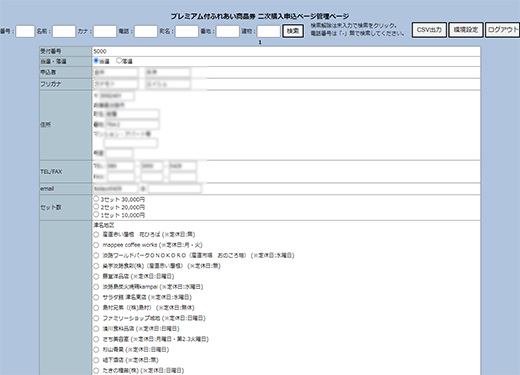Click the last TEL number field

(x=183, y=166)
